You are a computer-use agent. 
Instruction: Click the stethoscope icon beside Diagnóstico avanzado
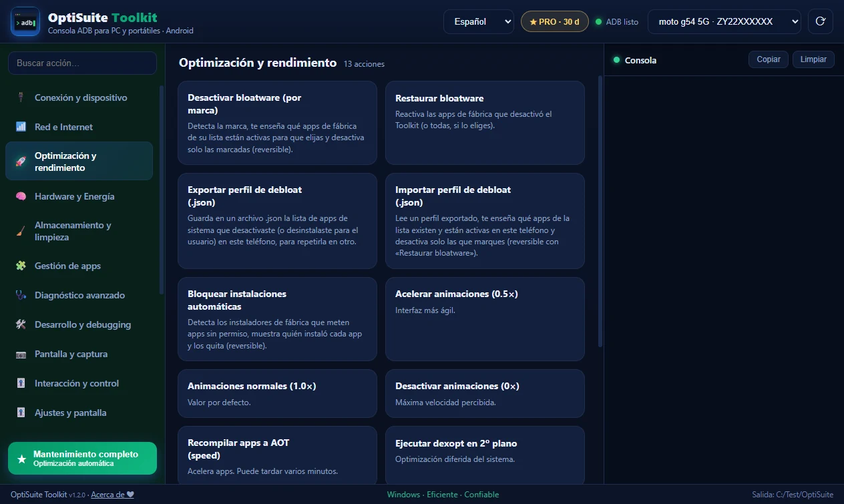[x=21, y=295]
